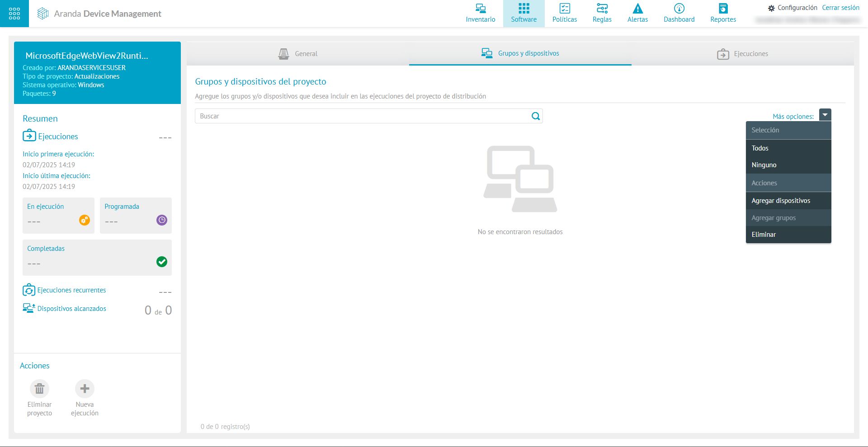Click the En ejecución orange status icon

[x=85, y=220]
